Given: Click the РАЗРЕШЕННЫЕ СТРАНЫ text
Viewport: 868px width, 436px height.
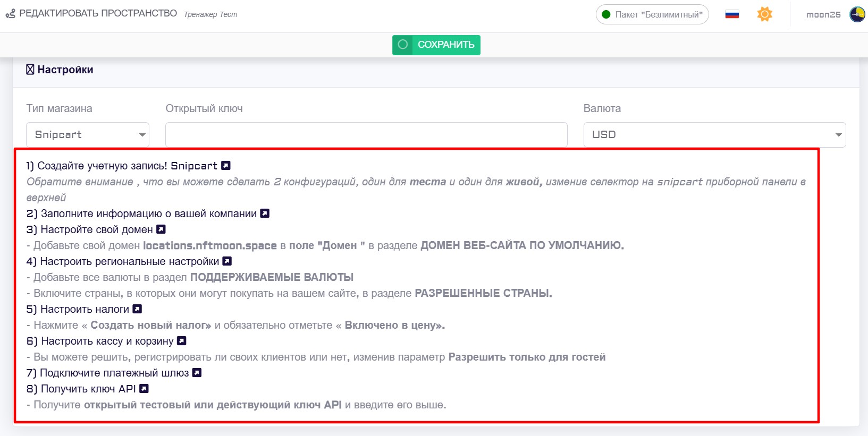Looking at the screenshot, I should click(x=483, y=293).
